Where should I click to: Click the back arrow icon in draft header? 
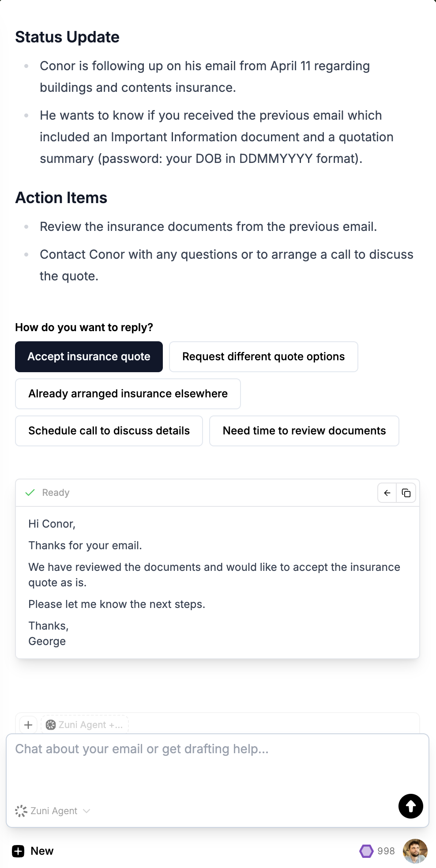click(x=387, y=493)
